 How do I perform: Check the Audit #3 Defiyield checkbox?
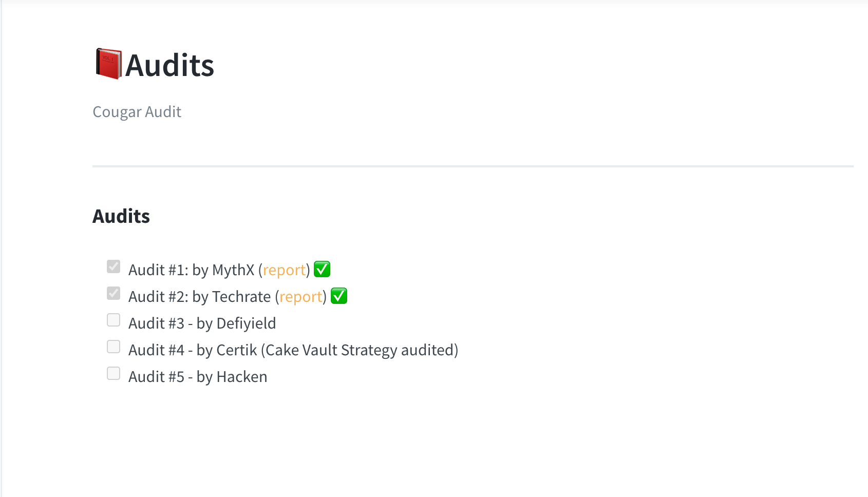tap(114, 320)
